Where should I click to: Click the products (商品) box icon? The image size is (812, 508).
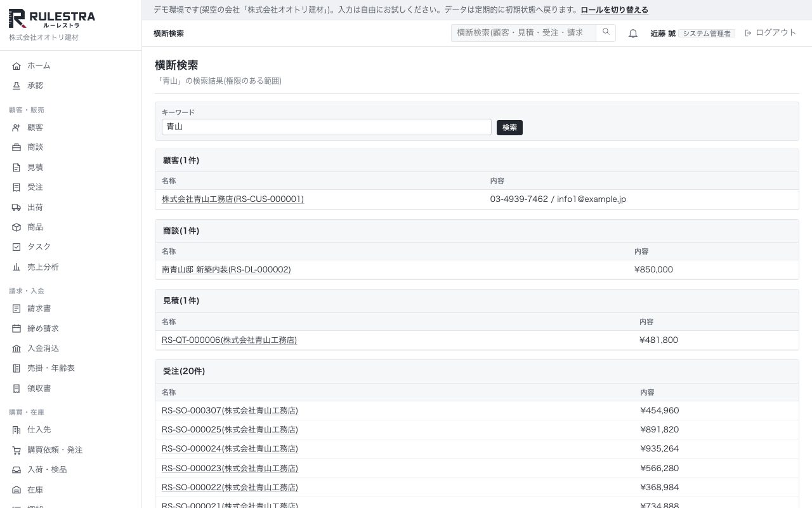pos(16,227)
